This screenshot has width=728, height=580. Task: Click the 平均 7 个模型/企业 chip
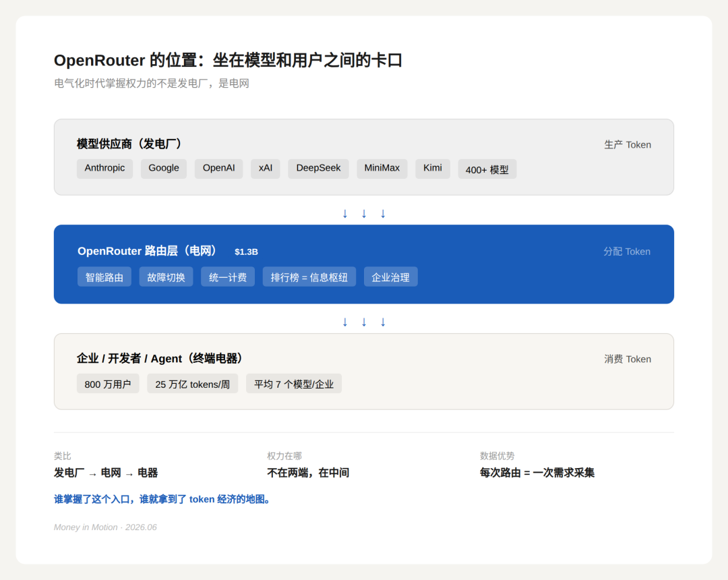click(294, 384)
